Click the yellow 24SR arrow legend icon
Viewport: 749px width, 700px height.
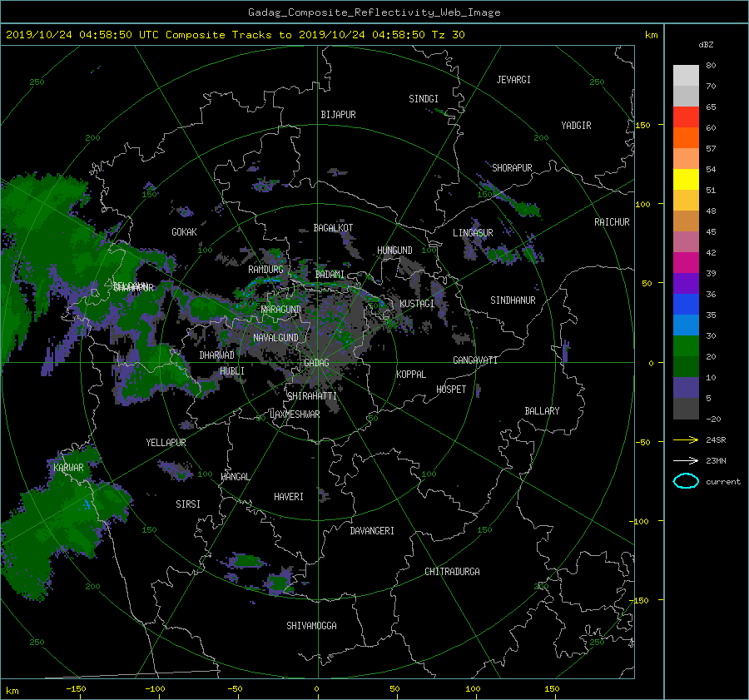[686, 439]
